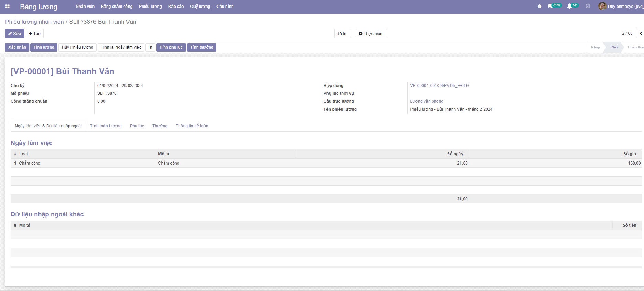
Task: Click the Lương văn phòng structure link
Action: [426, 101]
